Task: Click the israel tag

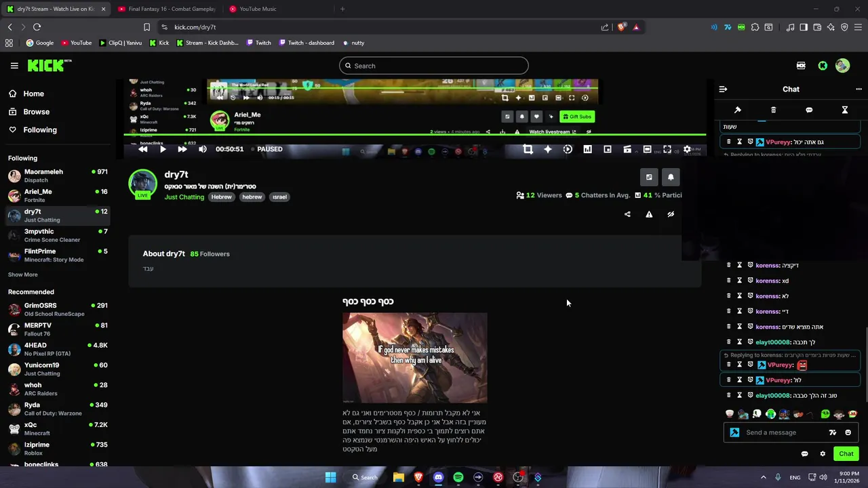Action: 279,197
